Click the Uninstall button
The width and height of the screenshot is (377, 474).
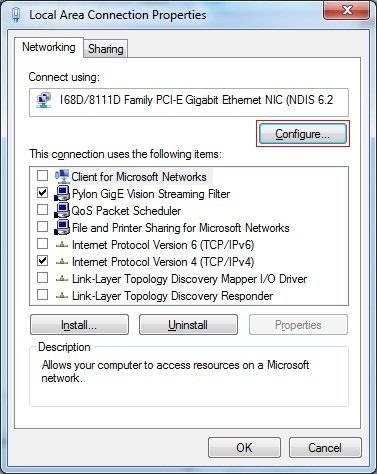[188, 325]
